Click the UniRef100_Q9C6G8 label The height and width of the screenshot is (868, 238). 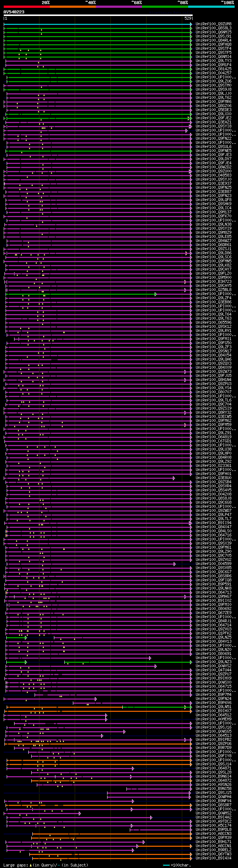tap(213, 503)
